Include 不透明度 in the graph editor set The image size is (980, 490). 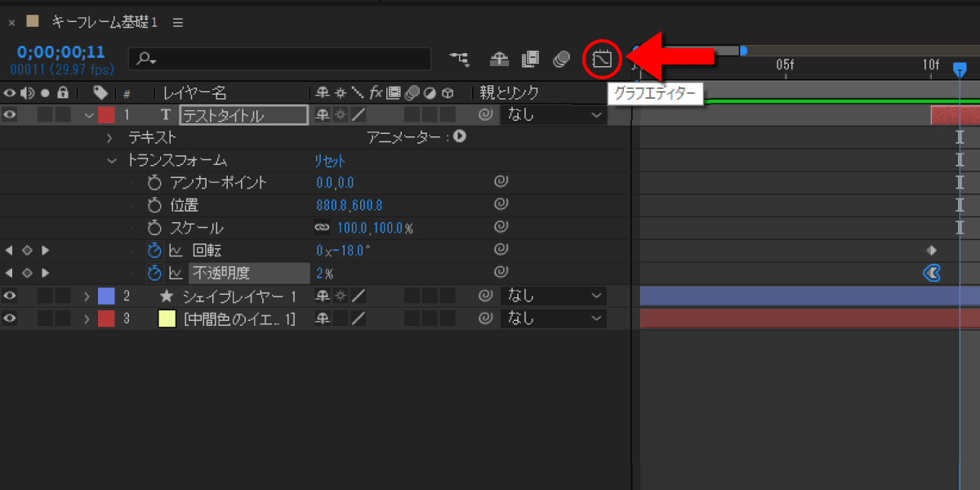click(176, 273)
